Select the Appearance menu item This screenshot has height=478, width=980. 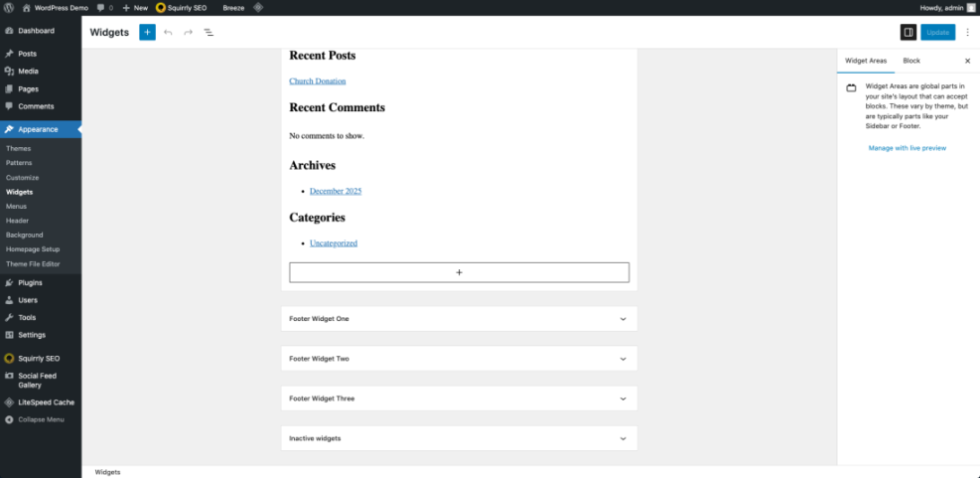[x=41, y=129]
